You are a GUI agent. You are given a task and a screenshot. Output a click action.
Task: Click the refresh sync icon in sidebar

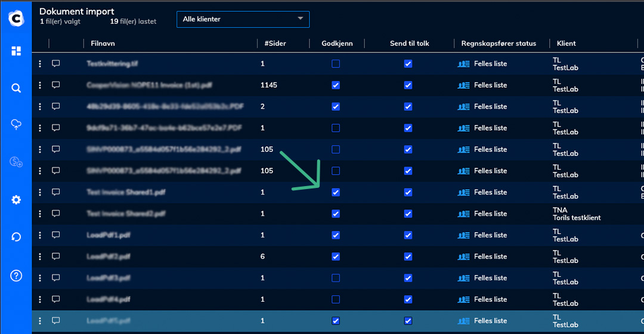[16, 237]
